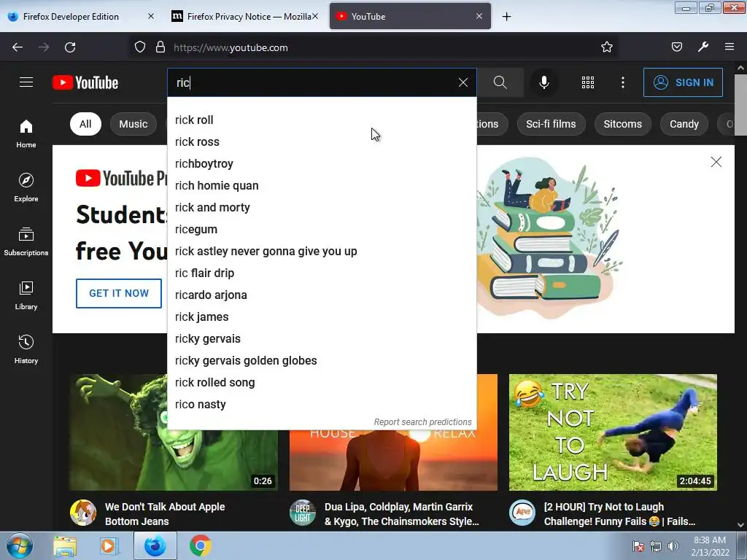Viewport: 747px width, 560px height.
Task: Pick 'ricky gervais golden globes' suggestion
Action: pos(322,361)
